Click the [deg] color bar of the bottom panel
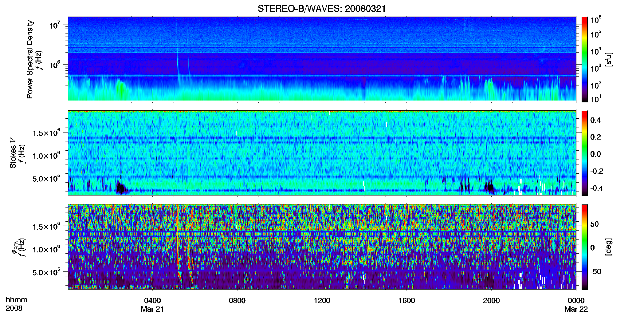The image size is (644, 332). tap(585, 247)
